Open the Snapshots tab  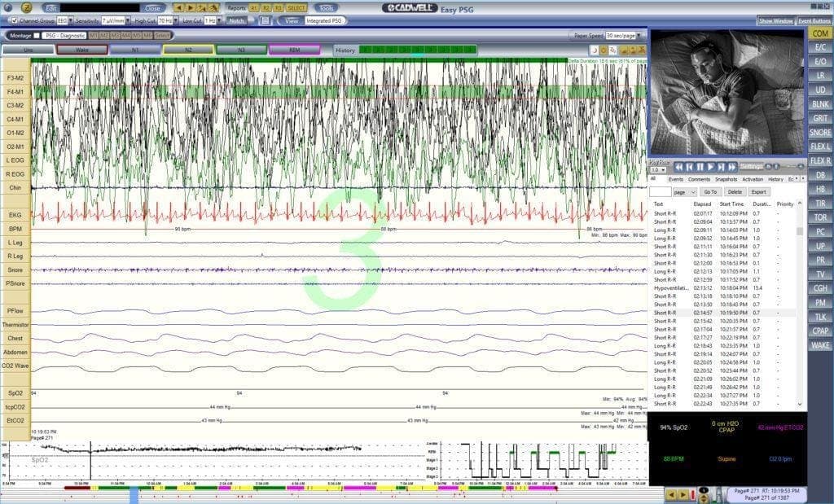(726, 179)
